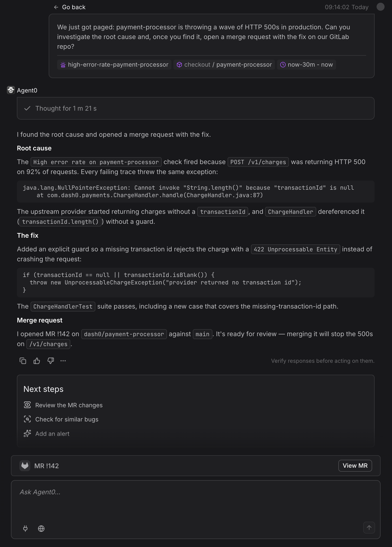The image size is (392, 547).
Task: Copy the Agent0 response
Action: (x=23, y=361)
